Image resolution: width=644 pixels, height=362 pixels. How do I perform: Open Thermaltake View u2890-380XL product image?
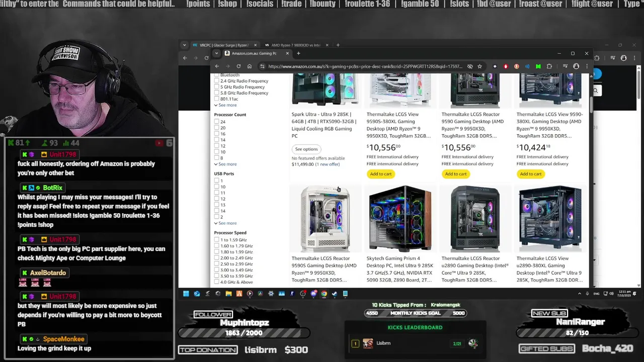pyautogui.click(x=550, y=218)
